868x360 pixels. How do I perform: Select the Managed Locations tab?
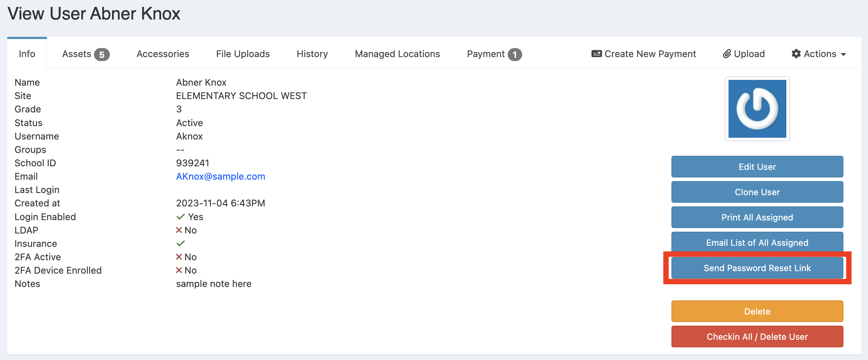point(397,54)
